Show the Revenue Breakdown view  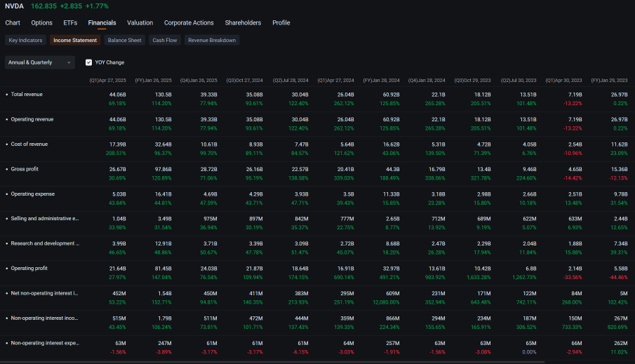(212, 40)
